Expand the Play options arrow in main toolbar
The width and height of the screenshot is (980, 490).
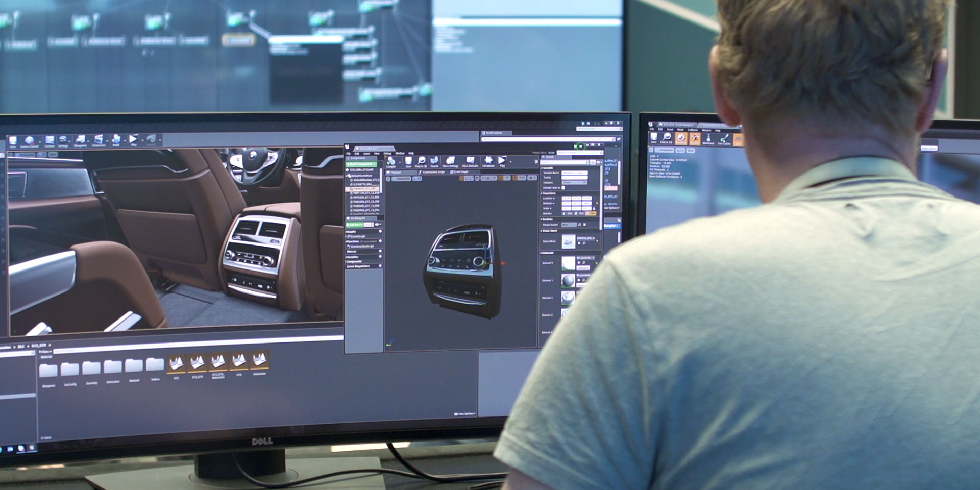point(142,140)
